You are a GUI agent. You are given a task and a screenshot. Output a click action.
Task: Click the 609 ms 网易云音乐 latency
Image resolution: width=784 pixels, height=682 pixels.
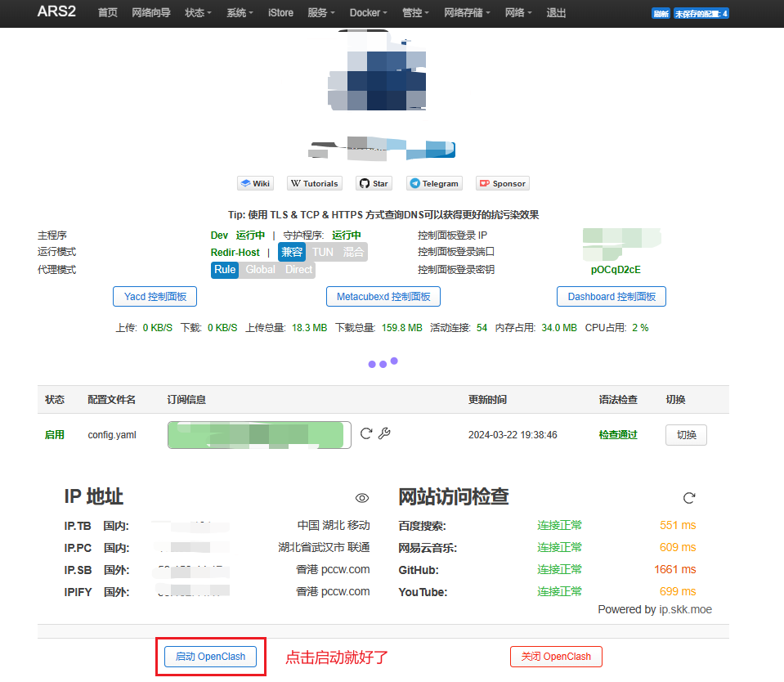678,548
